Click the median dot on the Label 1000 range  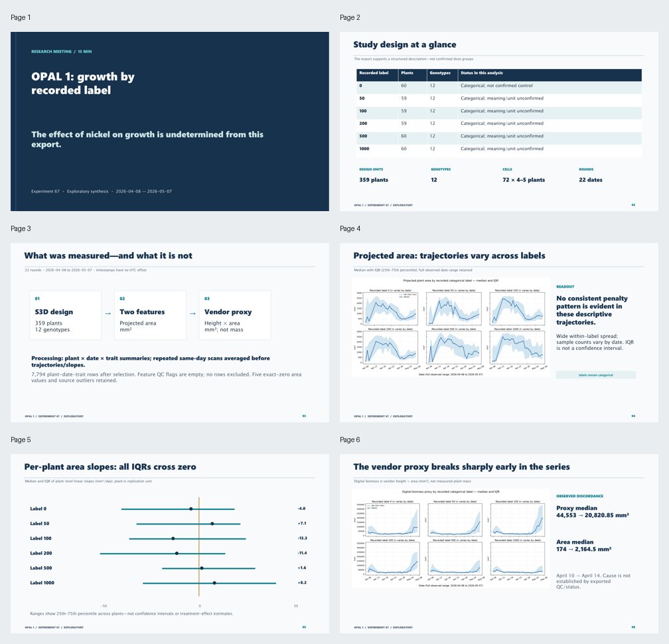coord(214,583)
